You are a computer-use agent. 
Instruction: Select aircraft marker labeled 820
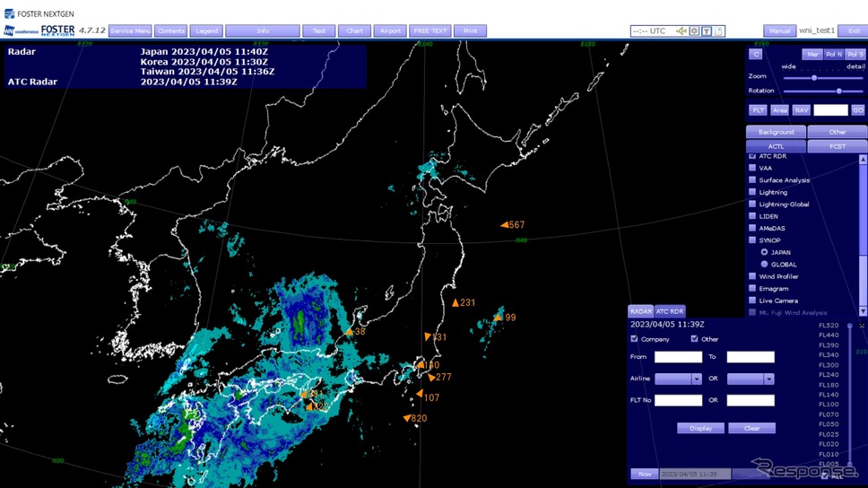pos(407,419)
